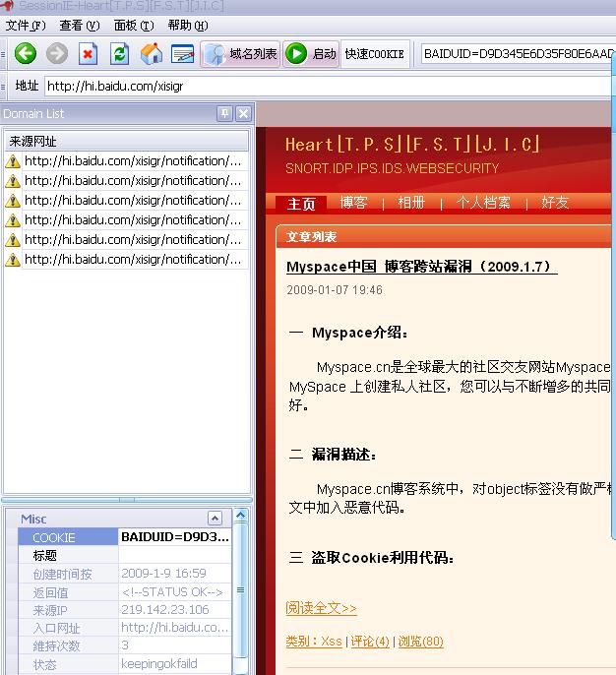
Task: Open the 帮助(H) menu
Action: point(188,26)
